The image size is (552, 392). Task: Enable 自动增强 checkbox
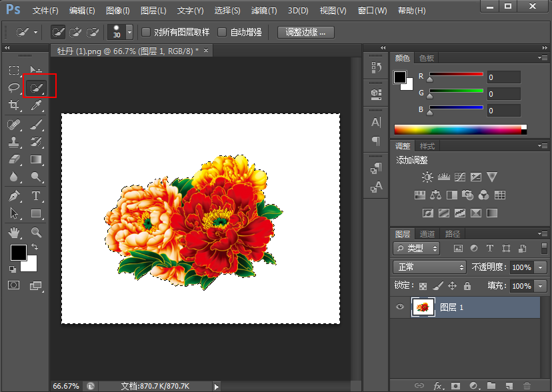pyautogui.click(x=222, y=33)
